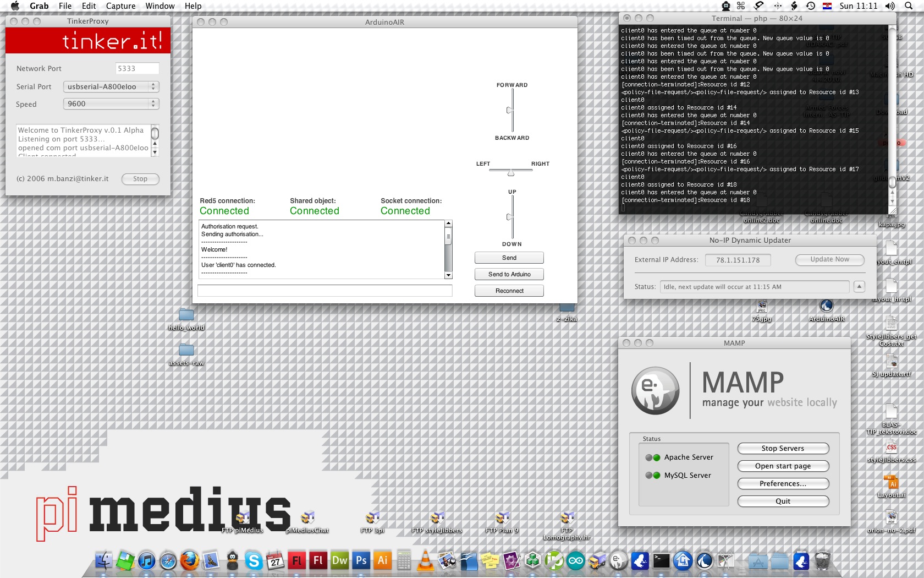The height and width of the screenshot is (578, 924).
Task: Open Terminal icon in the Dock
Action: (x=661, y=561)
